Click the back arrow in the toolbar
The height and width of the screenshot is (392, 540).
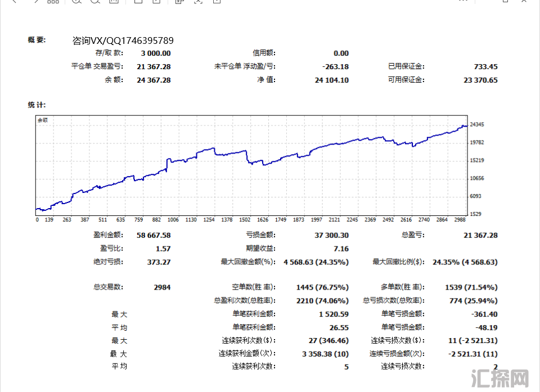(15, 2)
